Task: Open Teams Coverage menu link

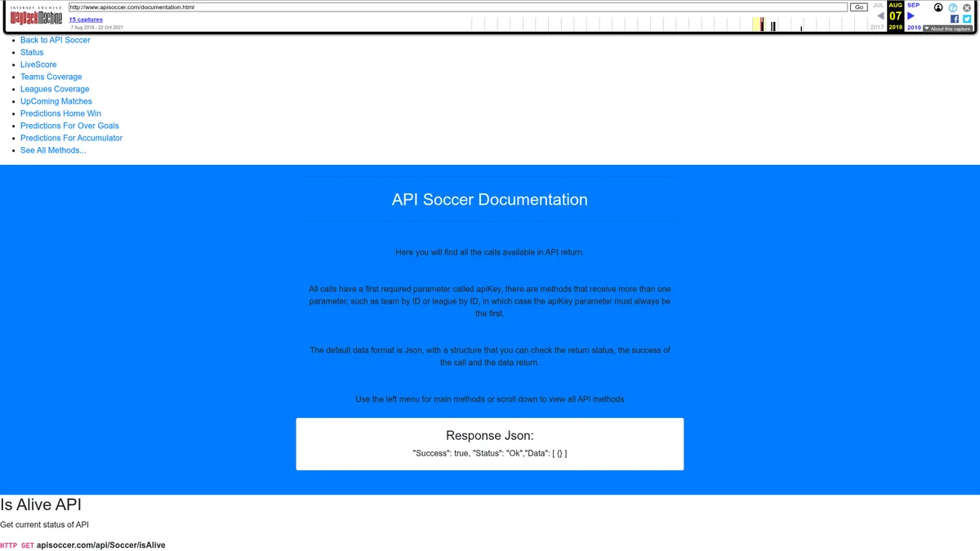Action: tap(51, 77)
